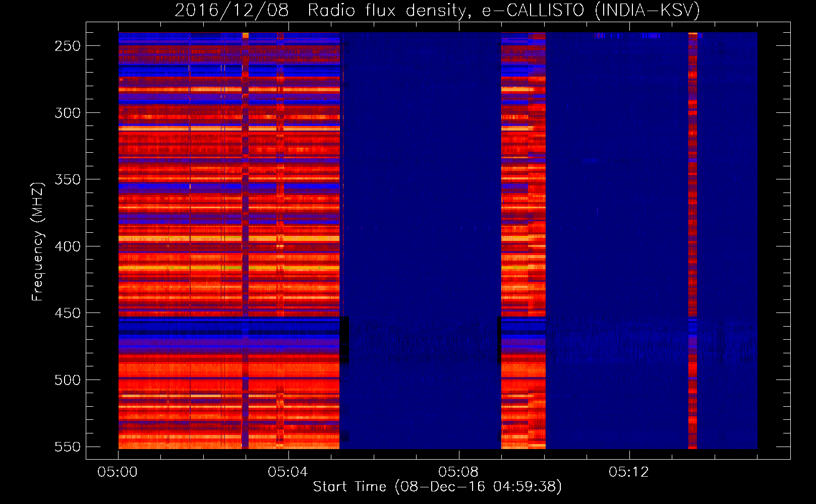Click the '350' frequency tick label
Viewport: 816px width, 504px height.
click(x=68, y=179)
